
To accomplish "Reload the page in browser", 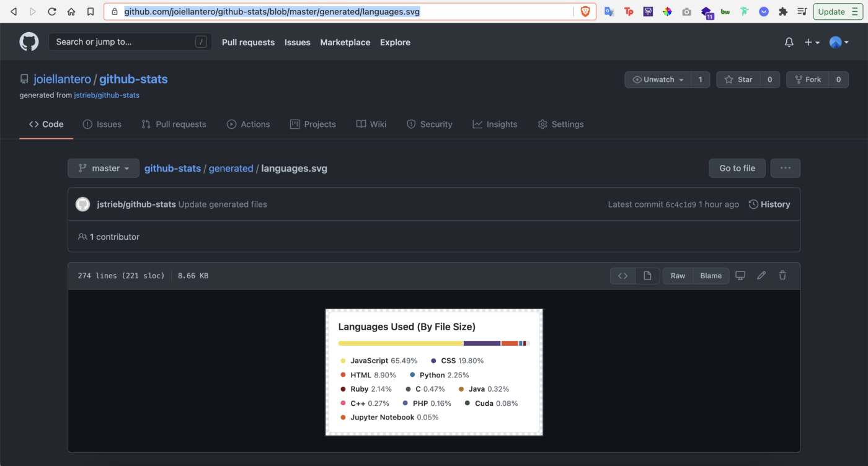I will 52,12.
